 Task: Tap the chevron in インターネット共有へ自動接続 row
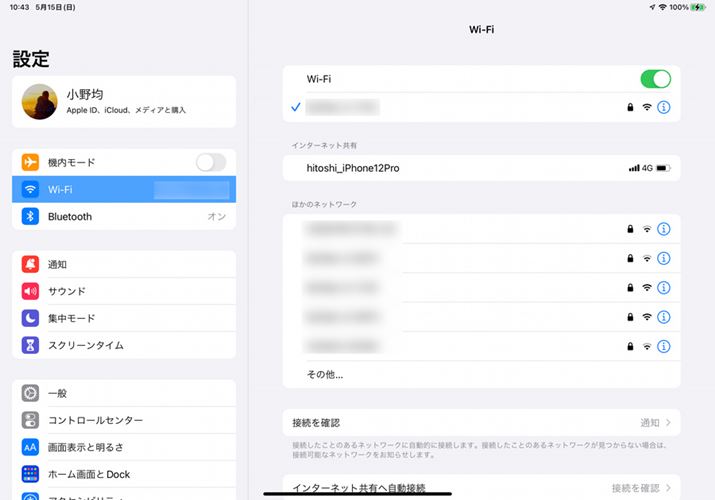pyautogui.click(x=668, y=488)
